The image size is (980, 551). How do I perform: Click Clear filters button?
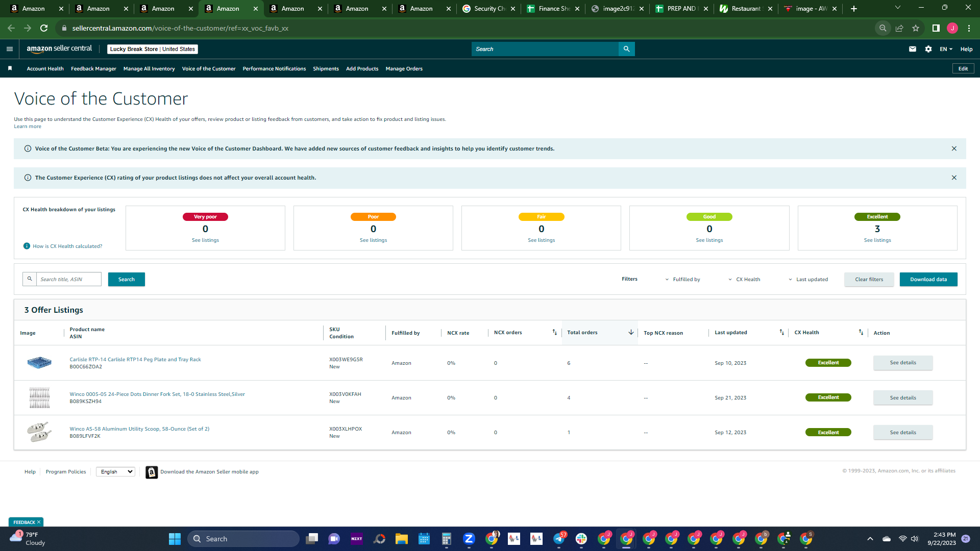coord(869,279)
